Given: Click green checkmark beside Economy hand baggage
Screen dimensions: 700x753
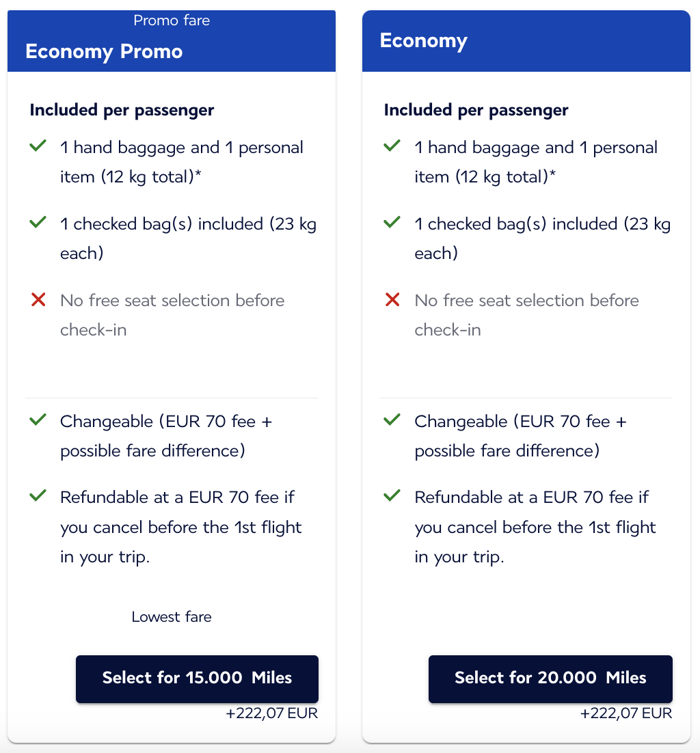Looking at the screenshot, I should click(x=392, y=146).
